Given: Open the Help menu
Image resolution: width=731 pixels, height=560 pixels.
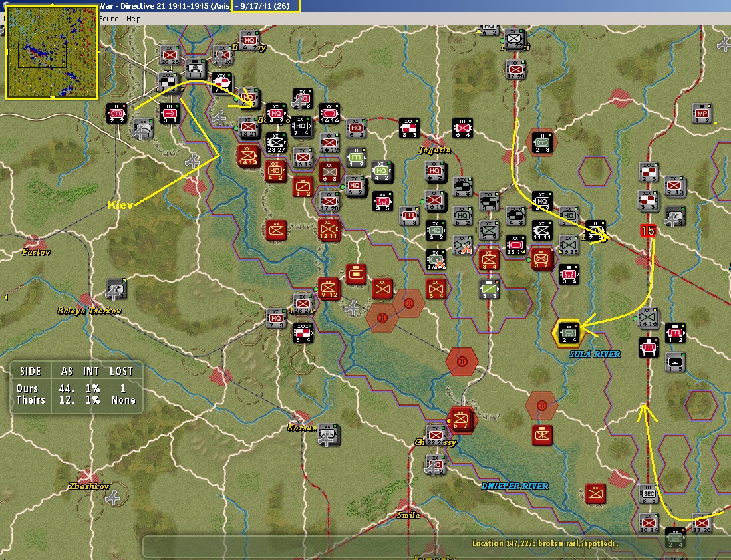Looking at the screenshot, I should [x=133, y=19].
